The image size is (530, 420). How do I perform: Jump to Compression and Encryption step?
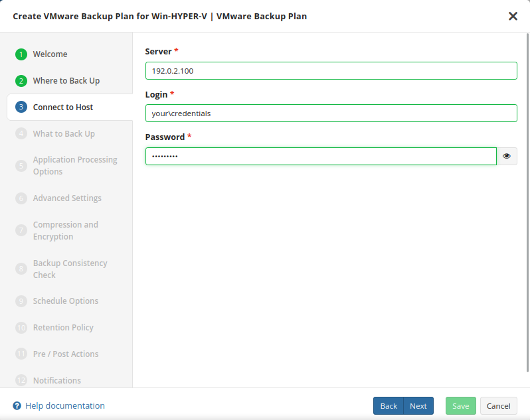coord(65,231)
